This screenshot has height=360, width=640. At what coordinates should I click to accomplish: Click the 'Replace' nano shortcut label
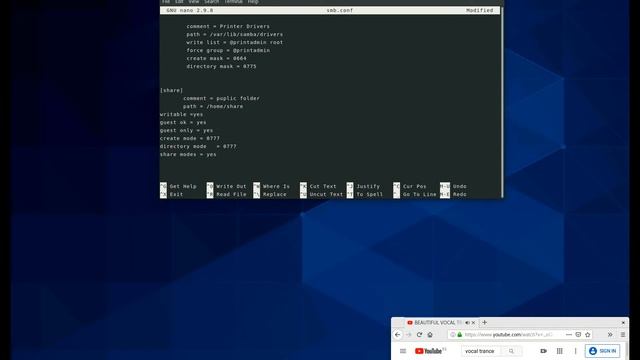coord(275,194)
